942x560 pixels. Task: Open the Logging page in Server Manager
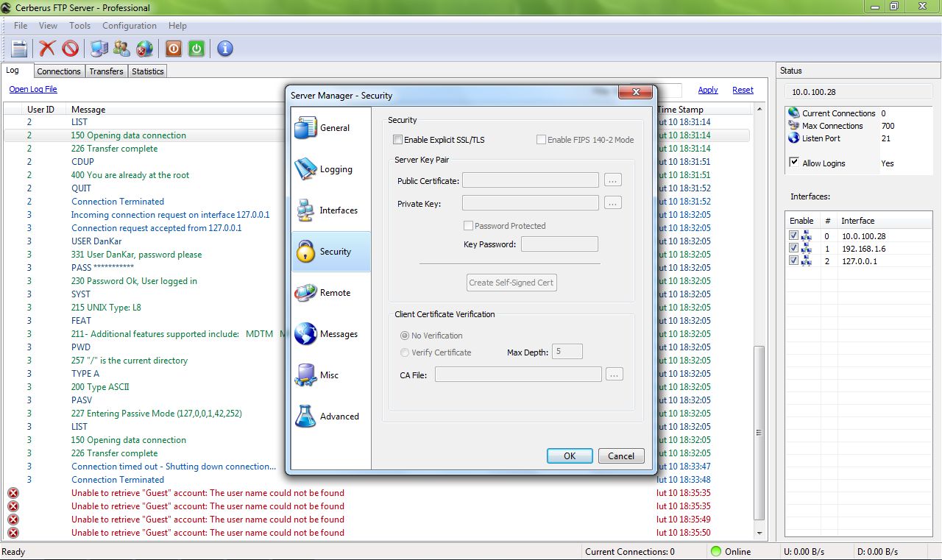331,169
